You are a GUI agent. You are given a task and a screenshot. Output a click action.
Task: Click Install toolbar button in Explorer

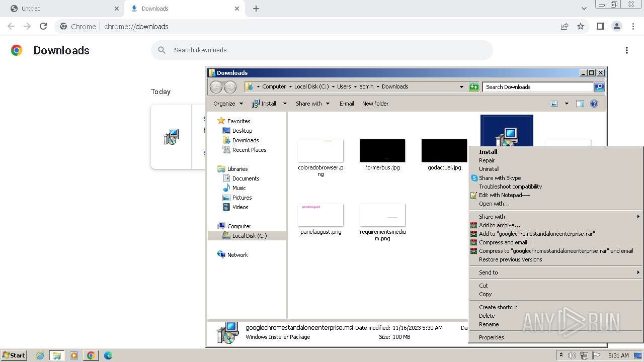click(264, 104)
